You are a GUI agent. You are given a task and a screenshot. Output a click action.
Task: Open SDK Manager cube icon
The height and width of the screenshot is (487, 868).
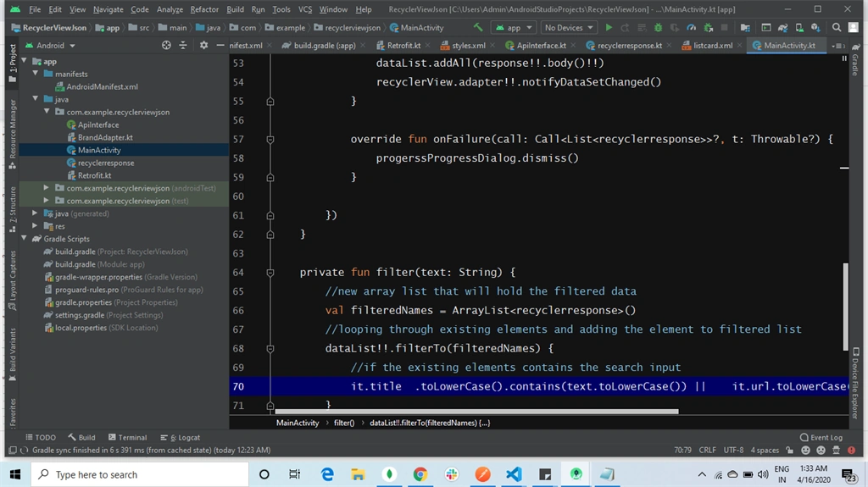coord(815,27)
